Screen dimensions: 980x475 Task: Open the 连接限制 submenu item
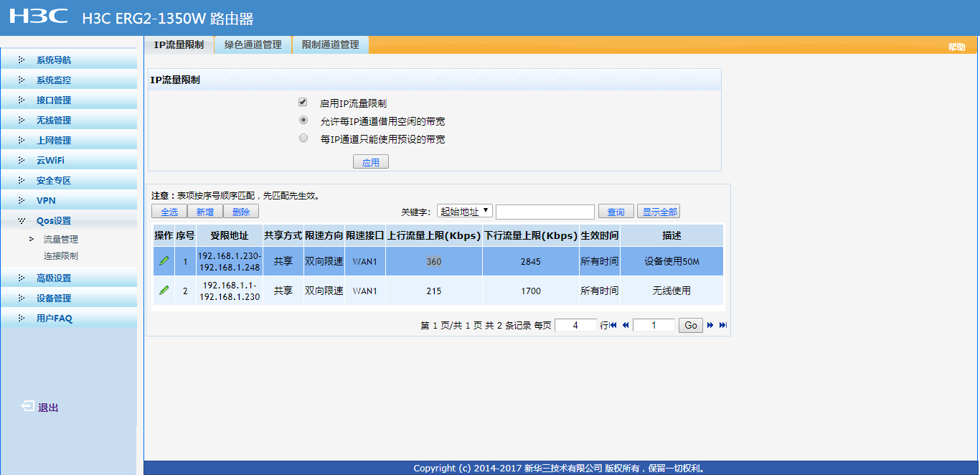pyautogui.click(x=61, y=255)
